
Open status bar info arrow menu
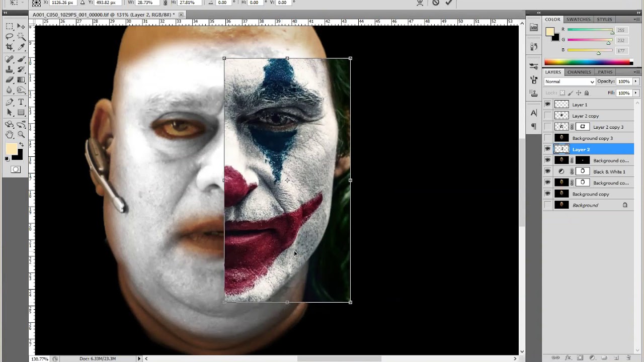coord(139,358)
